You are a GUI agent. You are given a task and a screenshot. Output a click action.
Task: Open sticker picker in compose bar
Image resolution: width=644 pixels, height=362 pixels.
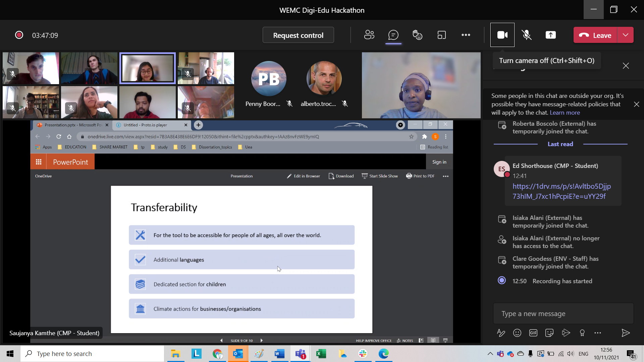pos(549,333)
